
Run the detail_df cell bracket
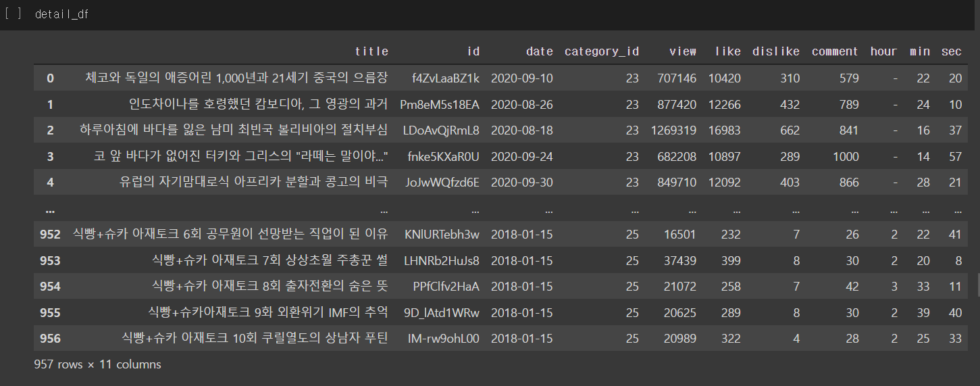coord(13,14)
